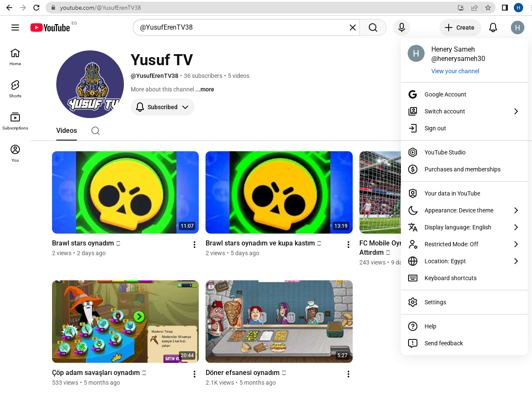Open Help menu item
Image resolution: width=532 pixels, height=394 pixels.
(464, 326)
